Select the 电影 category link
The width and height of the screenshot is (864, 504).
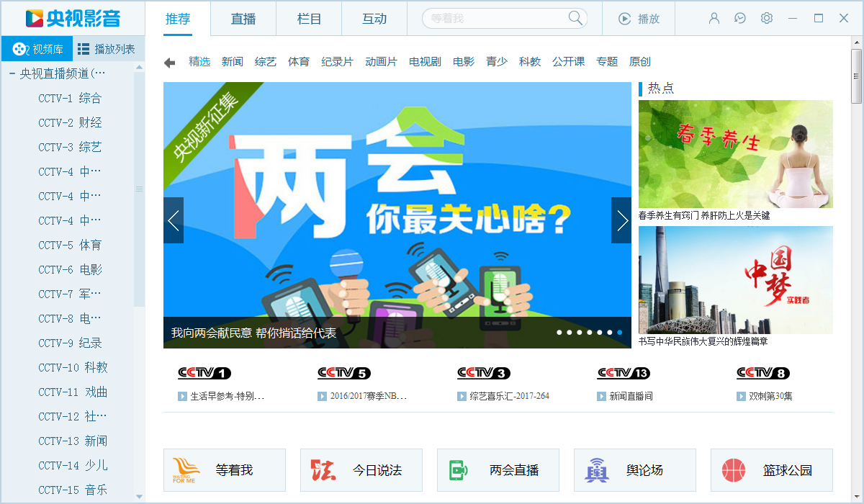tap(464, 62)
